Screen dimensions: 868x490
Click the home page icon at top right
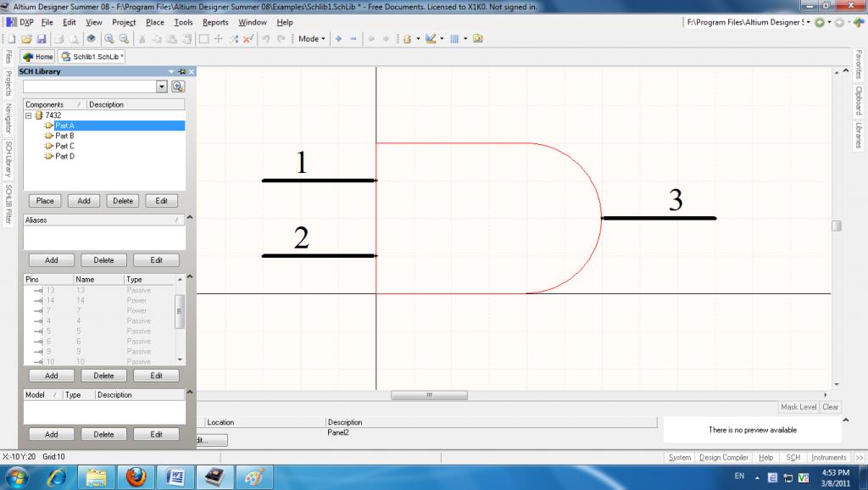859,22
